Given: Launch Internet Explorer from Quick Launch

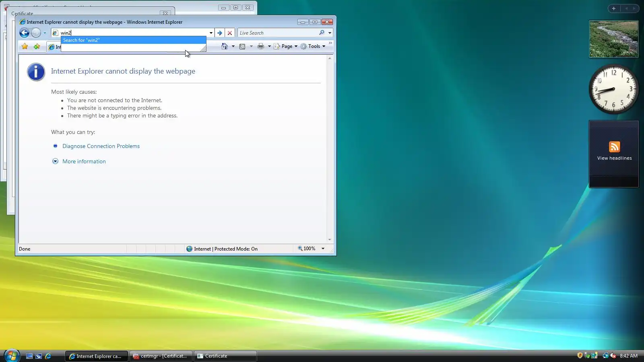Looking at the screenshot, I should (x=48, y=356).
